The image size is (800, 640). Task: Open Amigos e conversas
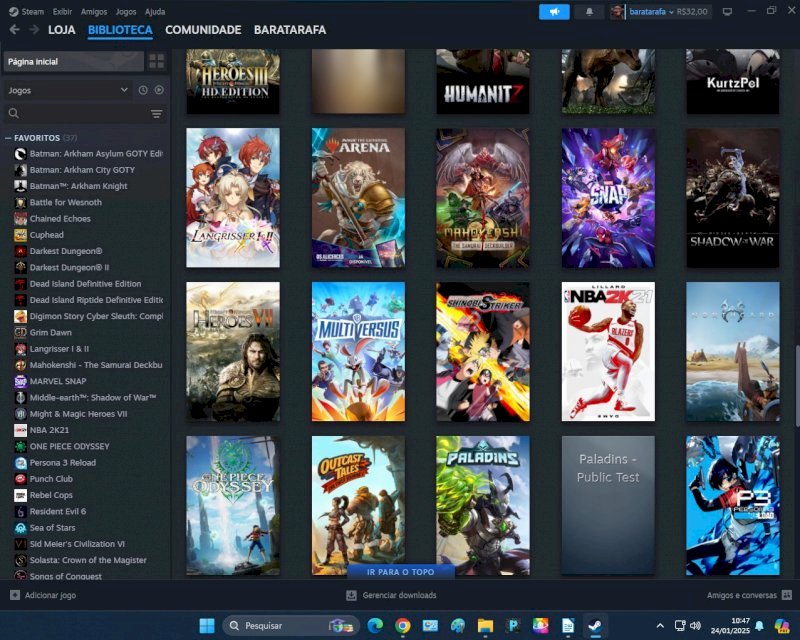click(x=742, y=595)
